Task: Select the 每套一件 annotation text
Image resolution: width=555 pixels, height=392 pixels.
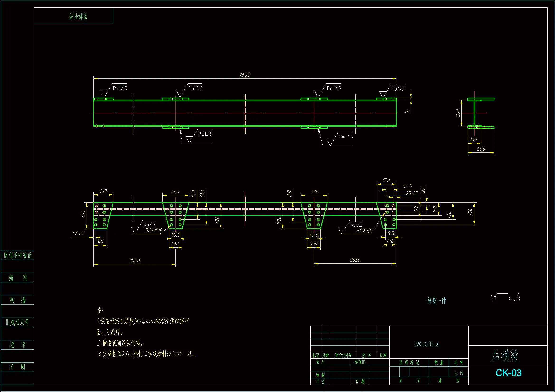Action: (436, 300)
